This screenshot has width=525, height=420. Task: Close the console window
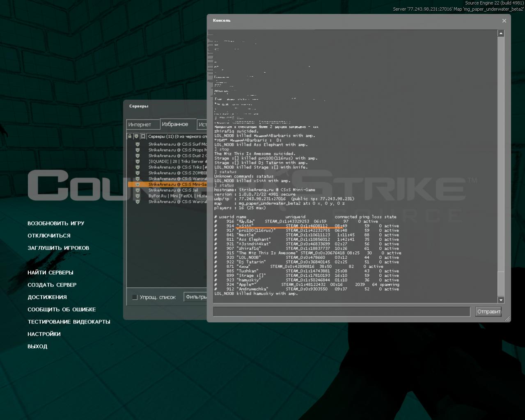504,21
